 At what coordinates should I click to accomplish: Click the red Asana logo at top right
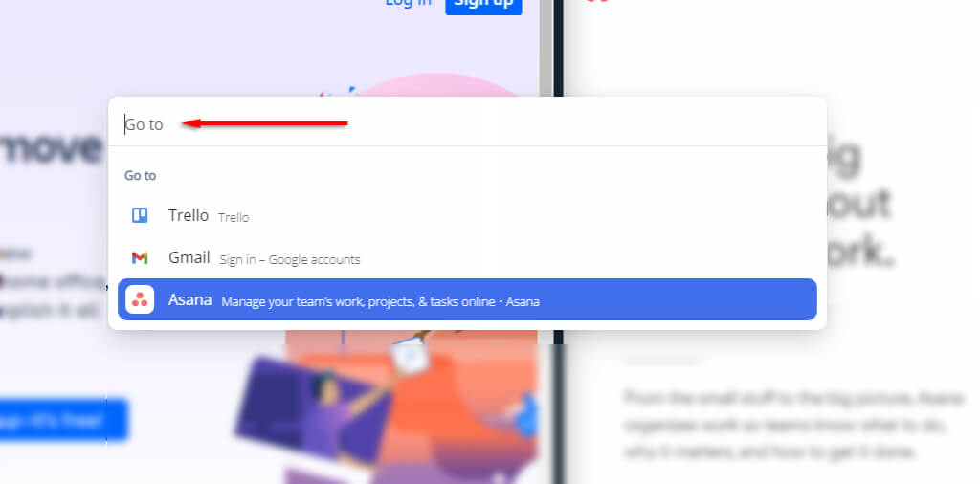[597, 1]
